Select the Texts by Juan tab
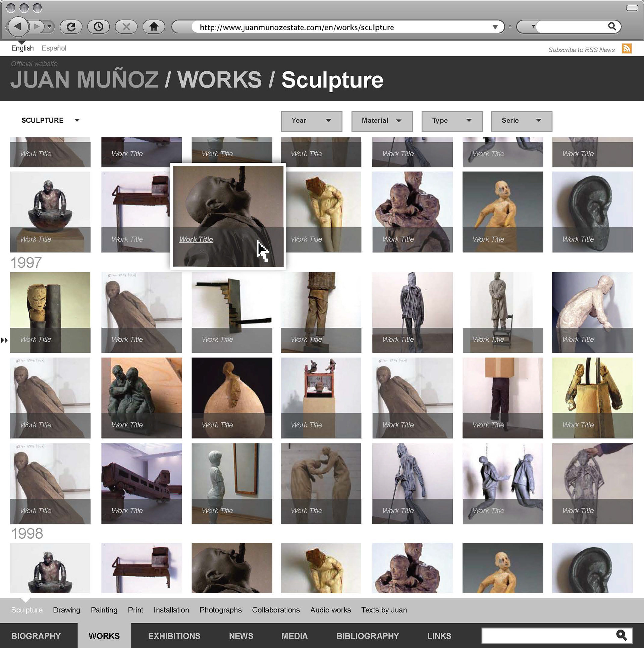This screenshot has width=644, height=648. click(384, 610)
